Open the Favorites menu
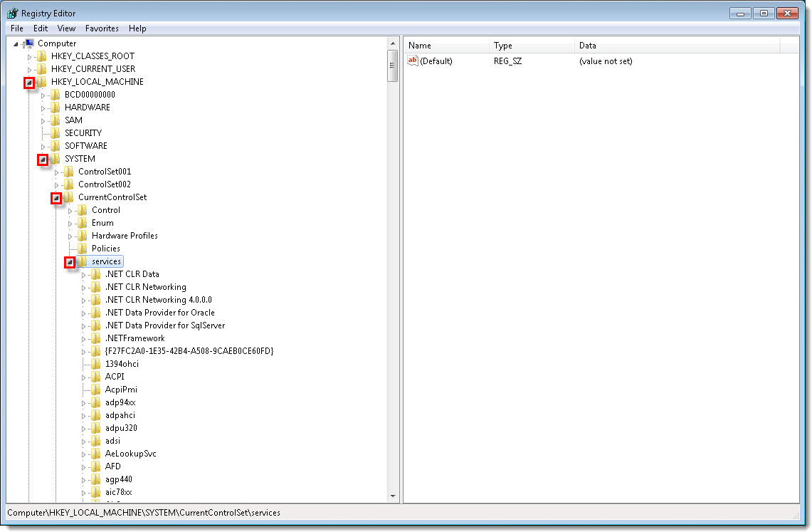This screenshot has height=532, width=812. (101, 28)
